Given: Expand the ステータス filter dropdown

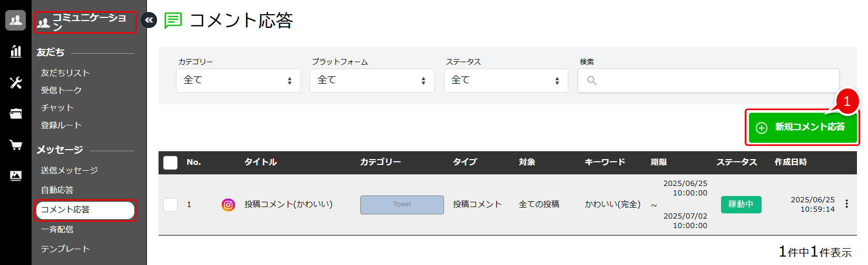Looking at the screenshot, I should tap(506, 81).
